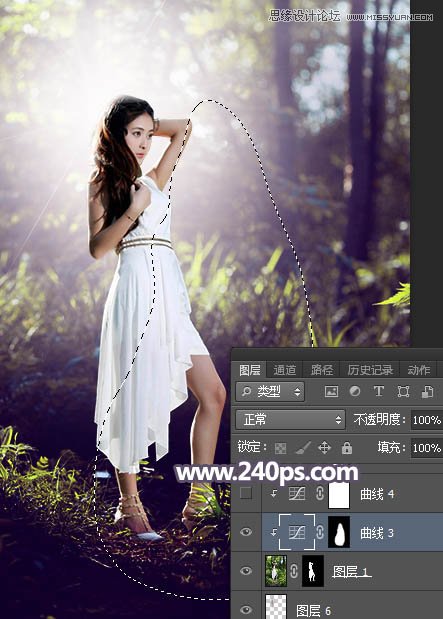The height and width of the screenshot is (619, 443).
Task: Click mask link icon of 曲线 4
Action: [x=320, y=493]
